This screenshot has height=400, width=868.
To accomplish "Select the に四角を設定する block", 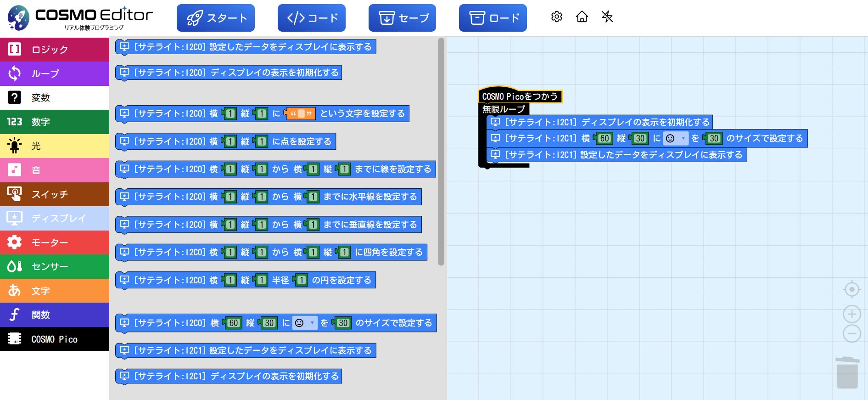I will (x=271, y=252).
